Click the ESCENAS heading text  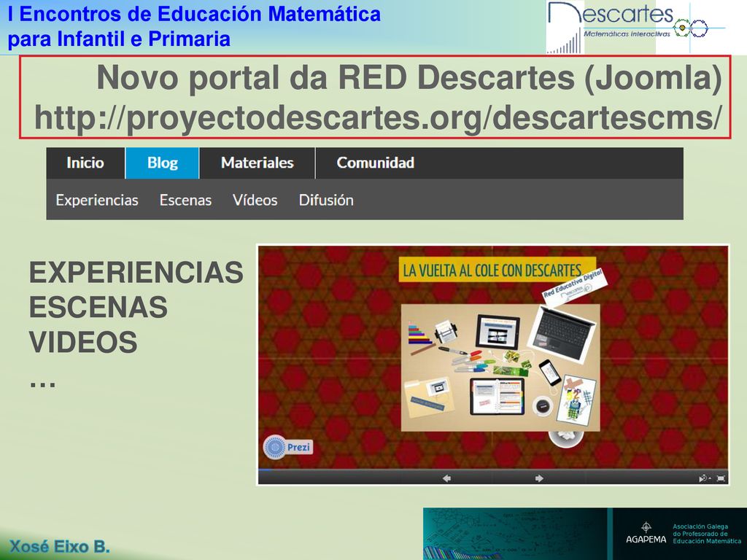[98, 307]
